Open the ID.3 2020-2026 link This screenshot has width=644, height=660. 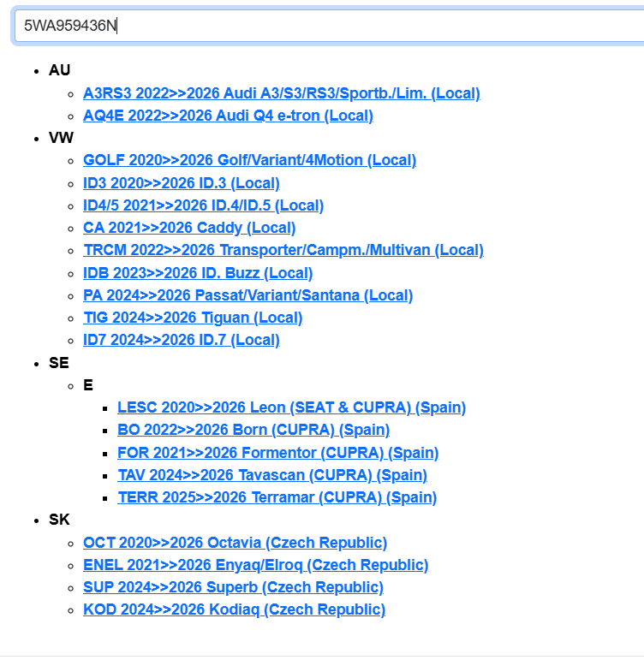point(181,183)
